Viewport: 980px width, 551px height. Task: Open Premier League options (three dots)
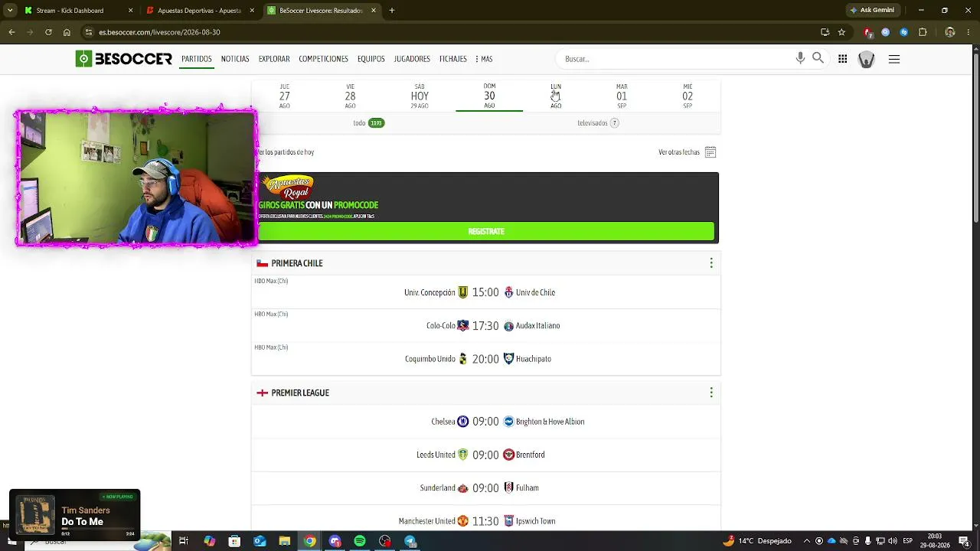(711, 393)
